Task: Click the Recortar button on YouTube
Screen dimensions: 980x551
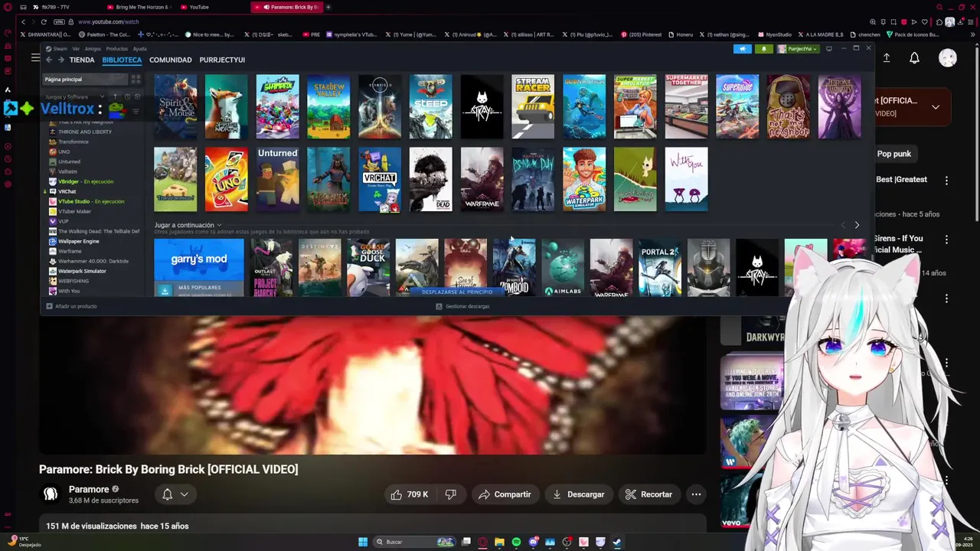Action: pos(648,494)
